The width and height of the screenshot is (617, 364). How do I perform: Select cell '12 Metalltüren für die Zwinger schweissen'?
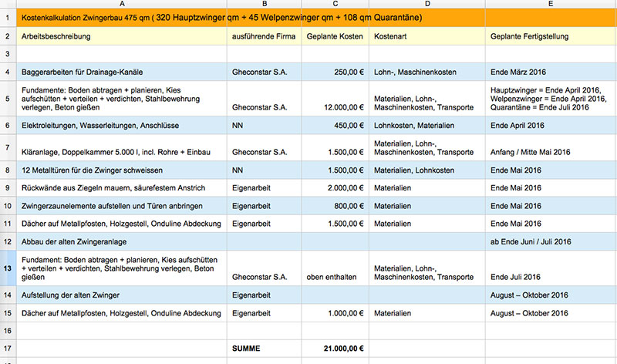point(122,170)
